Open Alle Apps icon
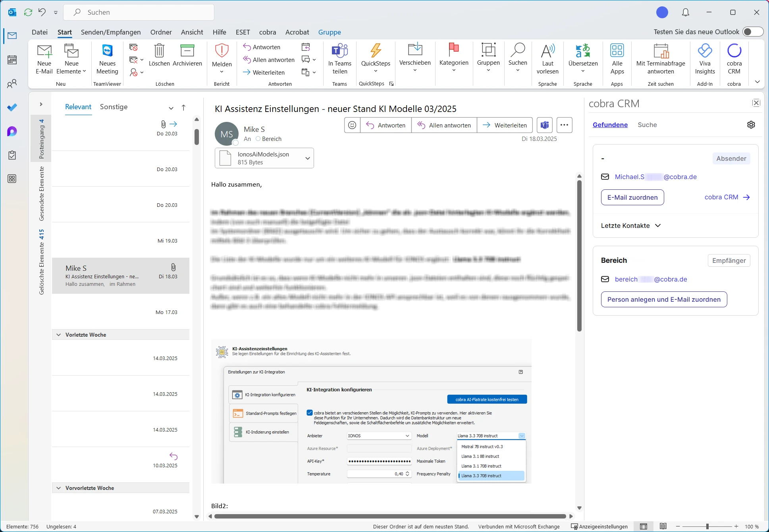 coord(617,51)
